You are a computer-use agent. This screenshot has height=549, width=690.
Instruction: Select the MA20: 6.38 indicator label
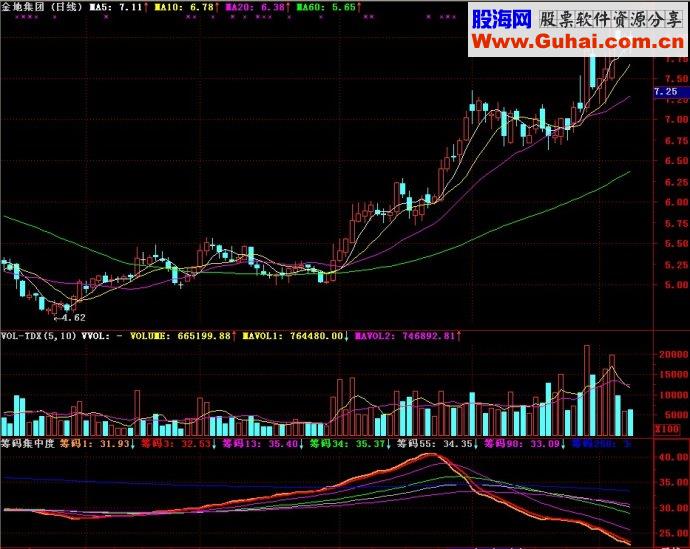tap(255, 7)
